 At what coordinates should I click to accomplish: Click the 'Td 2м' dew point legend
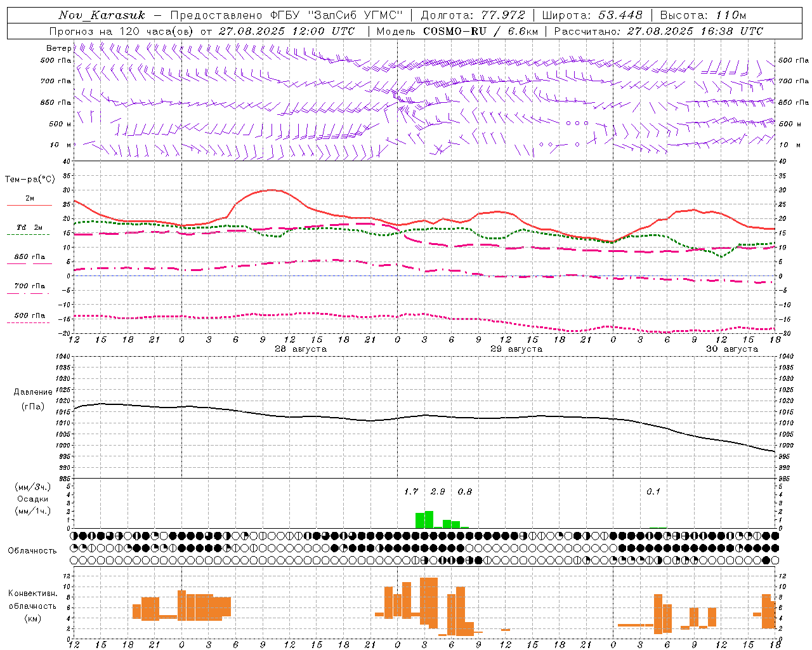(30, 227)
